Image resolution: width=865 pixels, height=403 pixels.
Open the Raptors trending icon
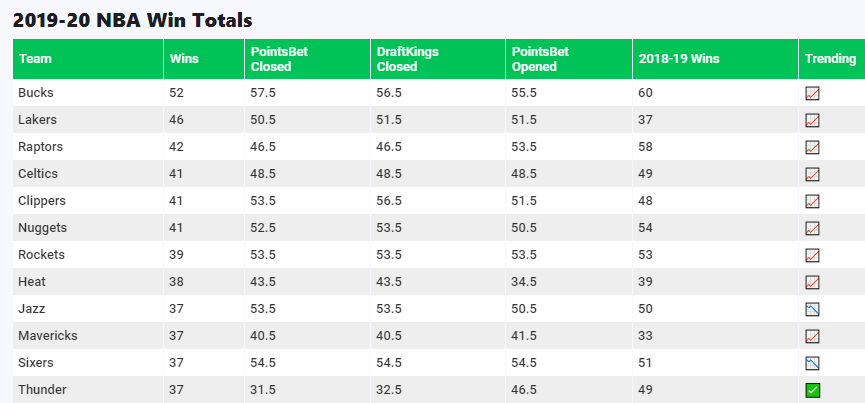pyautogui.click(x=813, y=147)
